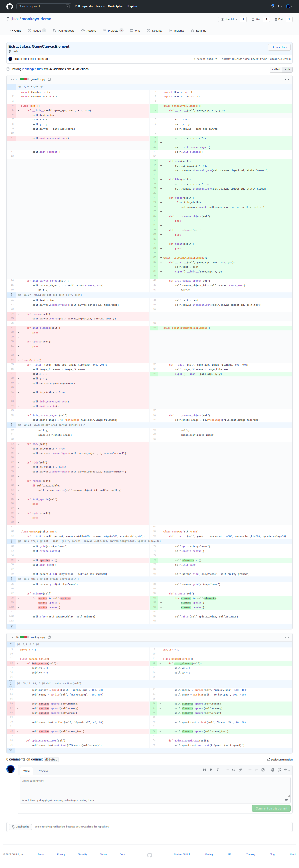The width and height of the screenshot is (299, 868).
Task: Copy the monkeys.py file path
Action: (49, 637)
